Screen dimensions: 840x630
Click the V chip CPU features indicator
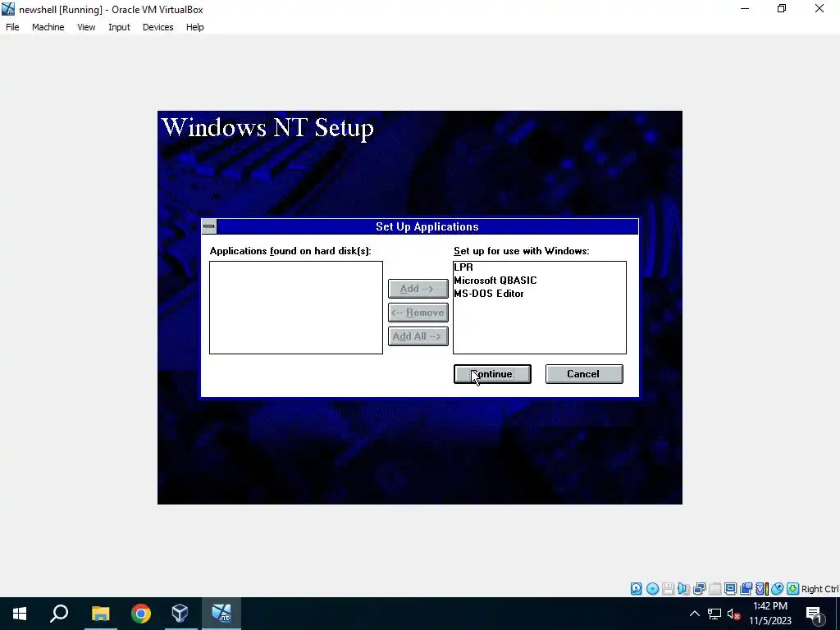[x=762, y=589]
